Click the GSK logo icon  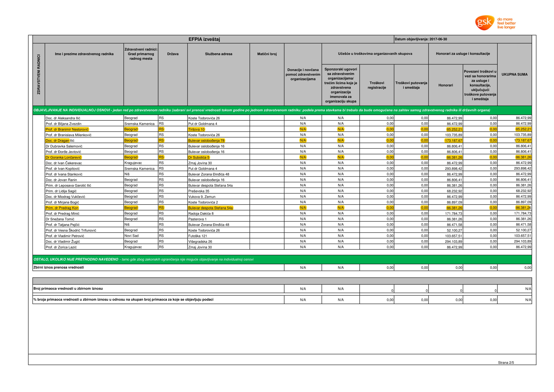pos(485,23)
